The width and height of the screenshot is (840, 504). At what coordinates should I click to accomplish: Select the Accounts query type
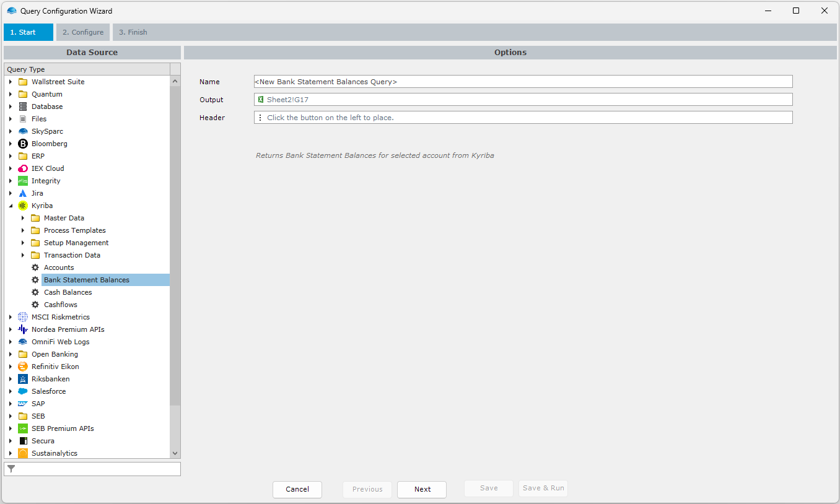pos(59,267)
